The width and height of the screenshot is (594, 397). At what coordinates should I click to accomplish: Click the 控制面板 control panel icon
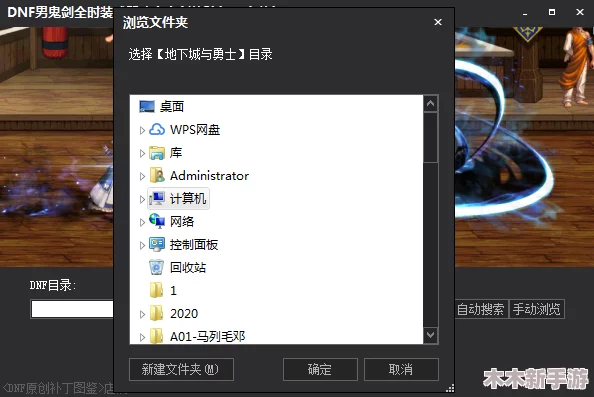(x=157, y=245)
